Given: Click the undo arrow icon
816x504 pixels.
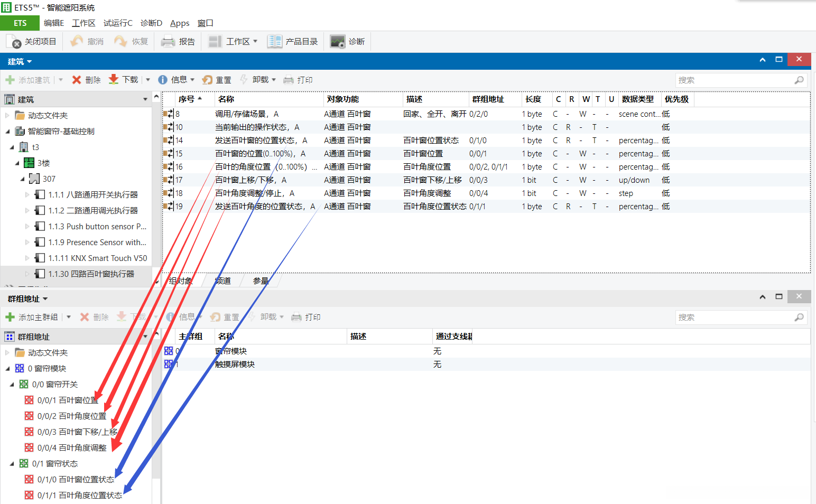Looking at the screenshot, I should [77, 41].
